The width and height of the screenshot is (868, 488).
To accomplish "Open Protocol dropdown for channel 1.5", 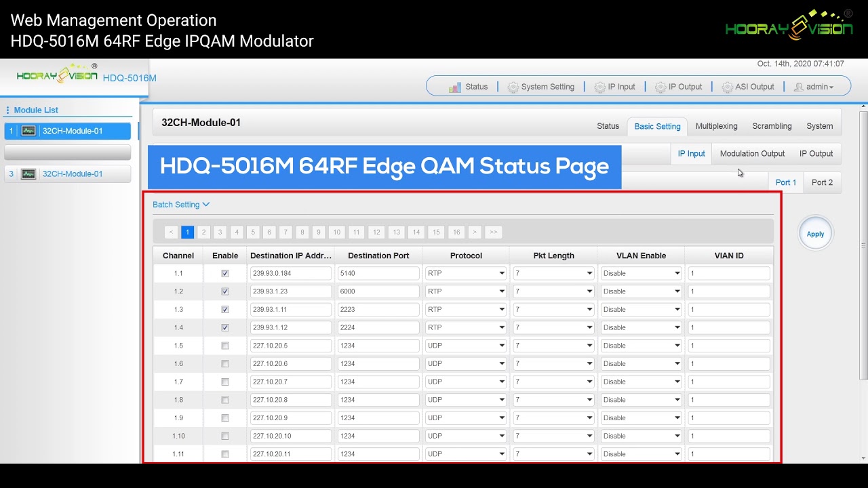I will click(x=465, y=346).
